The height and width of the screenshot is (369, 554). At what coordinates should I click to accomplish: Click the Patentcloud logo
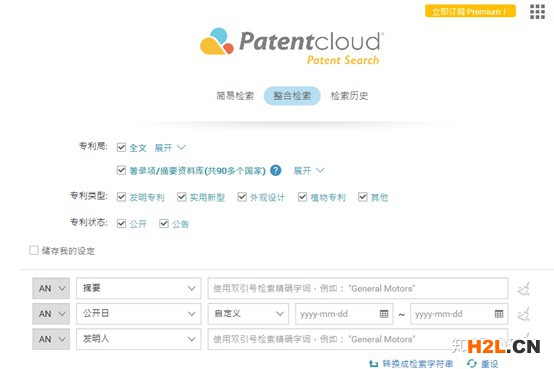pos(292,46)
